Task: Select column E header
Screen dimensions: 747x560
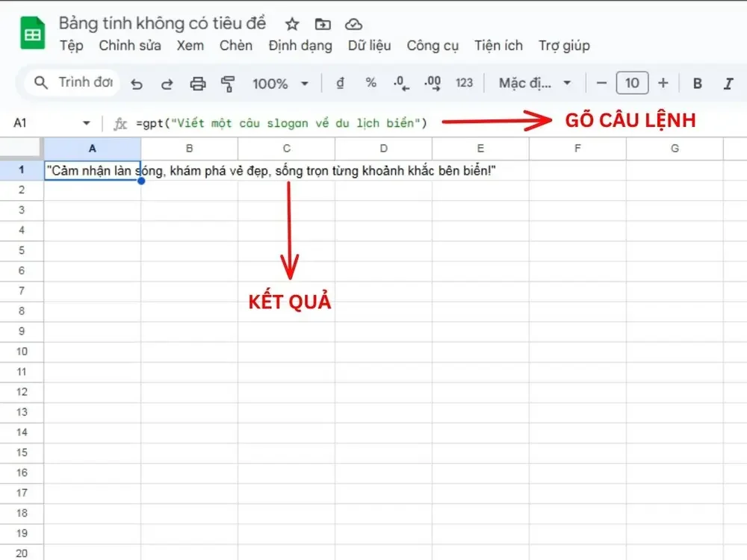Action: [480, 149]
